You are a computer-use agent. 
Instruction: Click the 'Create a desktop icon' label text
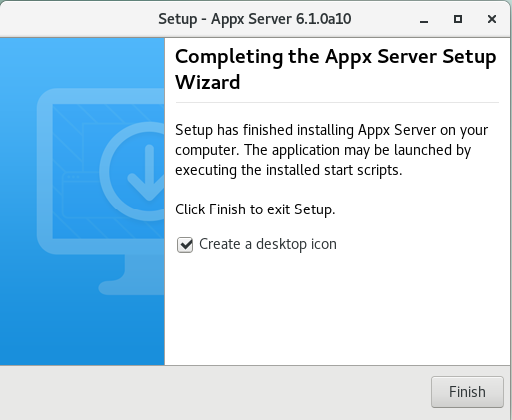268,244
